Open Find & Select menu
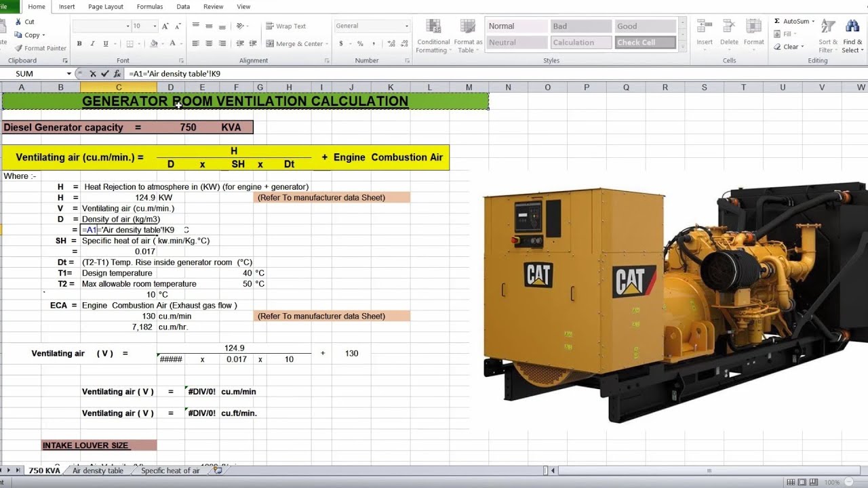 point(852,36)
